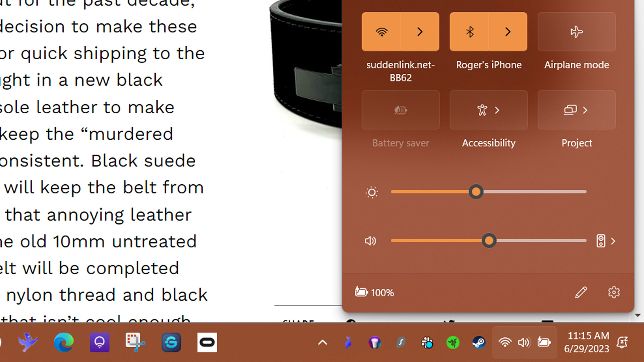Open Steam icon in system tray

(479, 343)
